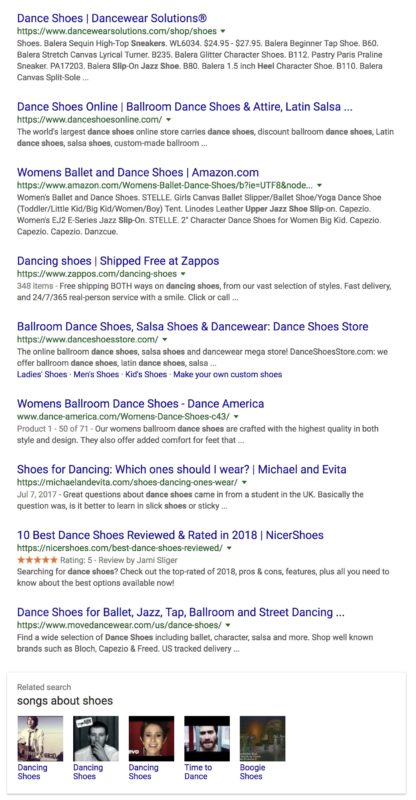Open dropdown arrow by nicershoes.com URL
Image resolution: width=416 pixels, height=800 pixels.
pyautogui.click(x=229, y=548)
